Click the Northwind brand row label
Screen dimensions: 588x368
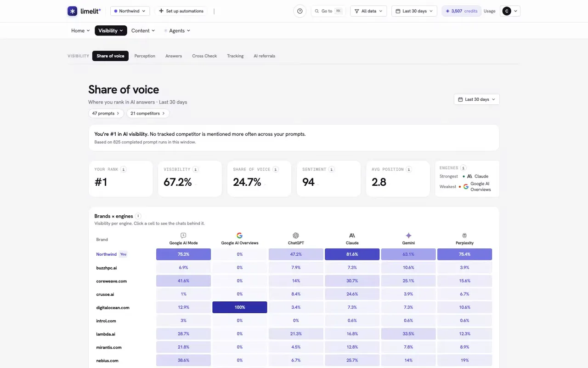(x=106, y=254)
